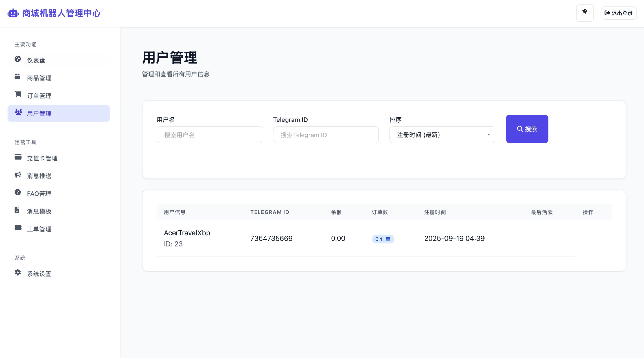The image size is (644, 358).
Task: Open the settings gear icon in top bar
Action: coord(585,11)
